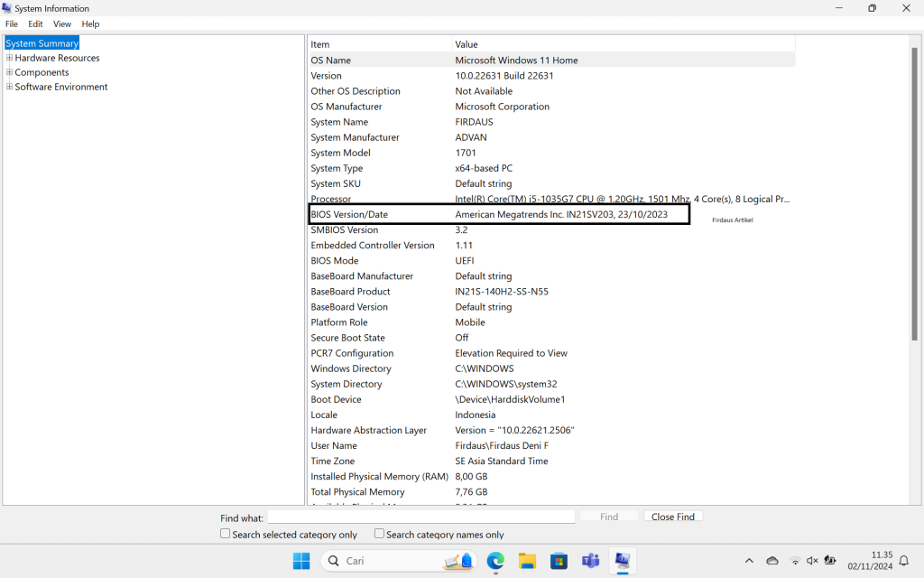Open the OneDrive cloud tray icon
This screenshot has width=924, height=578.
tap(772, 561)
